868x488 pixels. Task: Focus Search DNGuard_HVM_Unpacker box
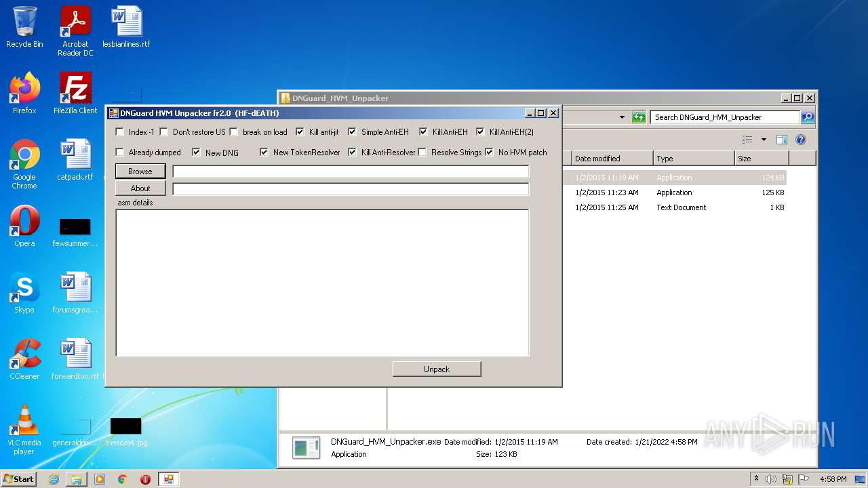coord(725,117)
